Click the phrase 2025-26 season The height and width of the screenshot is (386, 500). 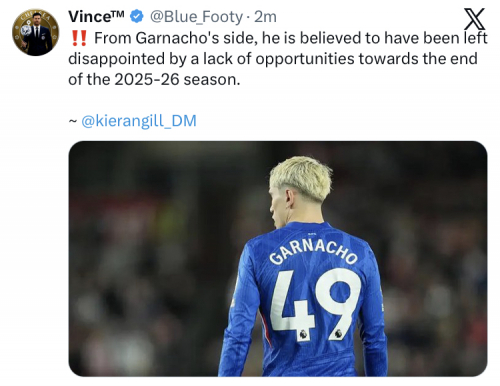[x=177, y=79]
